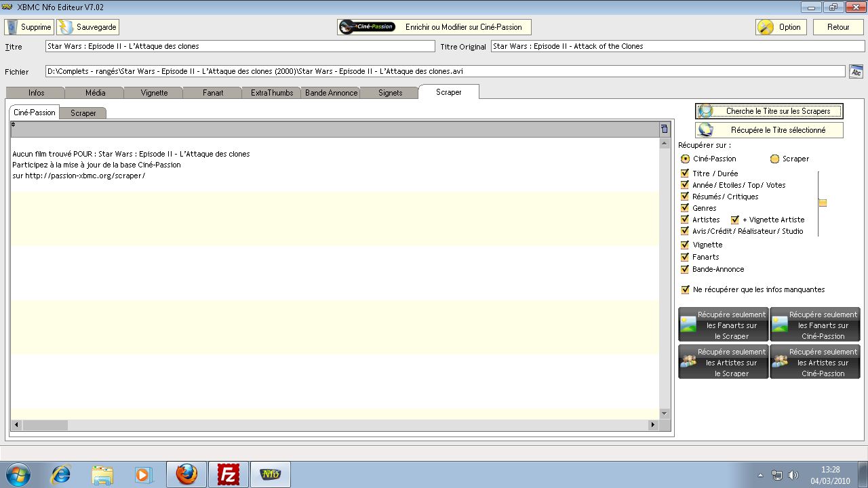Open Windows Media Player from the taskbar
Image resolution: width=868 pixels, height=488 pixels.
click(143, 474)
